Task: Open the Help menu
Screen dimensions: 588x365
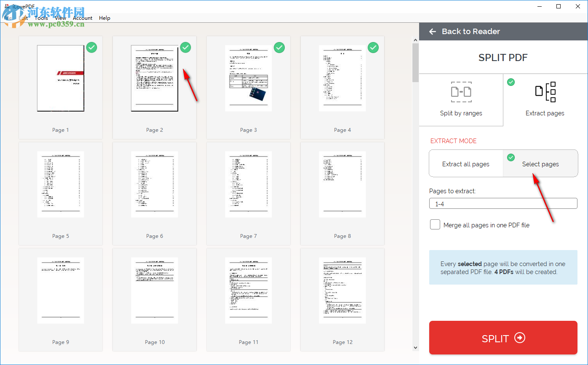Action: pyautogui.click(x=104, y=18)
